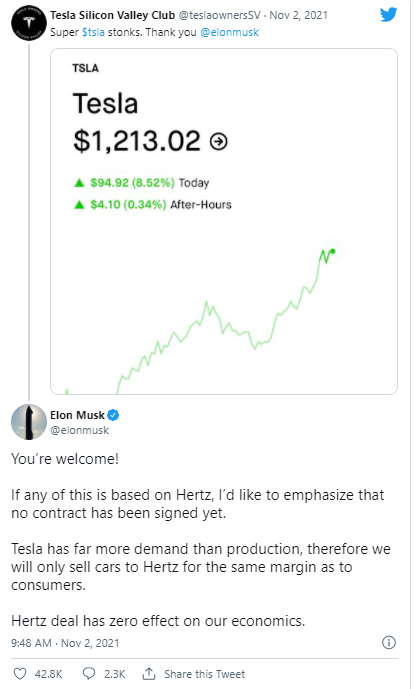Click the Nov 2, 2021 date in header
The height and width of the screenshot is (689, 414).
click(298, 15)
